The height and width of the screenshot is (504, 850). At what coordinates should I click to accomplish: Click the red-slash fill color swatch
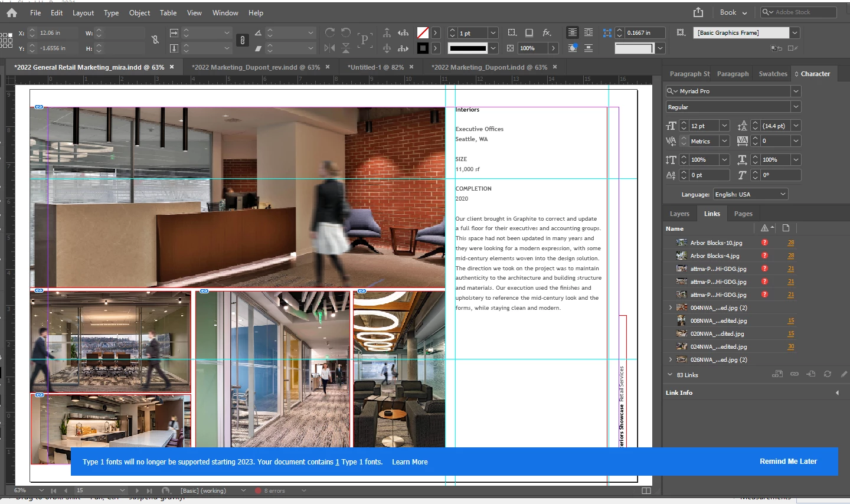point(423,32)
